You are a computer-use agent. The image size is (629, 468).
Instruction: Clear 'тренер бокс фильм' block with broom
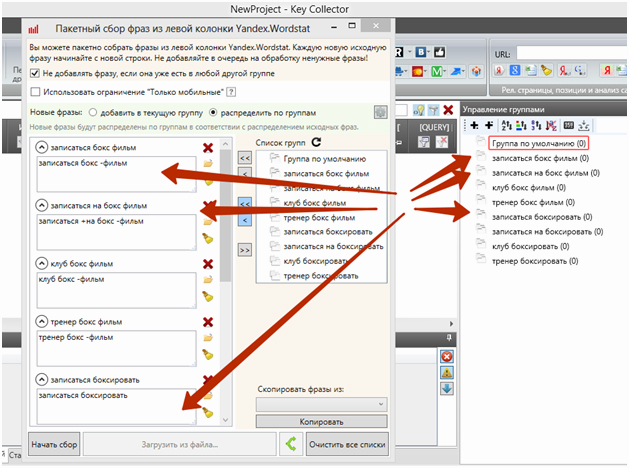click(x=208, y=355)
